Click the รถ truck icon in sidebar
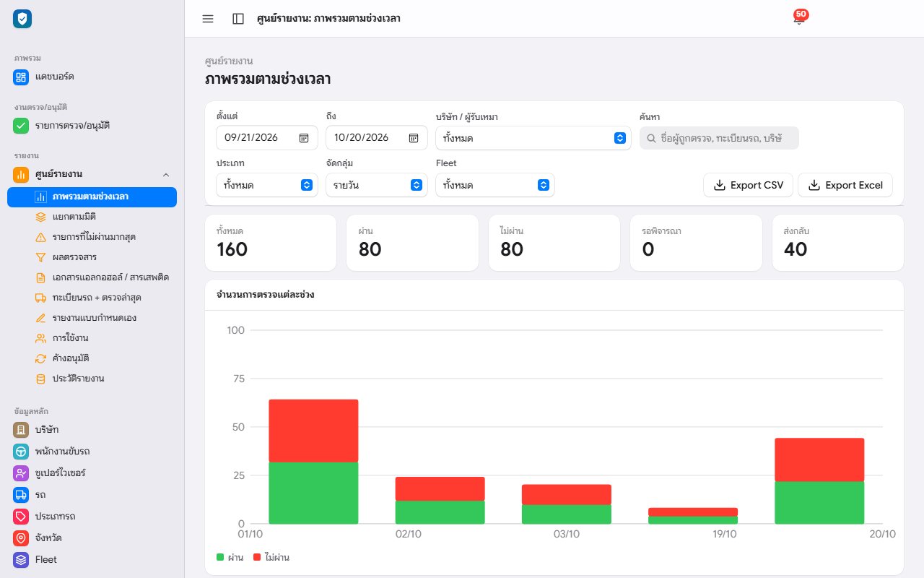Image resolution: width=924 pixels, height=578 pixels. click(x=21, y=495)
